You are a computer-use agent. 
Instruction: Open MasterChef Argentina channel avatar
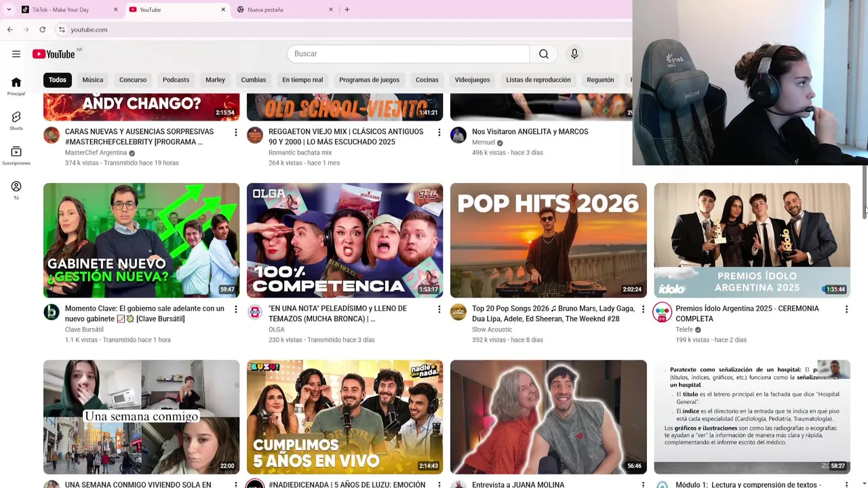coord(52,135)
